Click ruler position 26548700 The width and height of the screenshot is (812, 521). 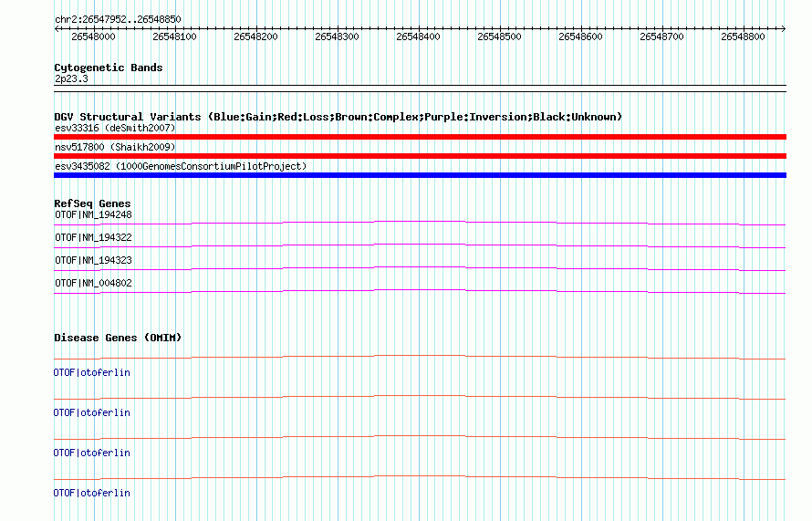[x=661, y=36]
